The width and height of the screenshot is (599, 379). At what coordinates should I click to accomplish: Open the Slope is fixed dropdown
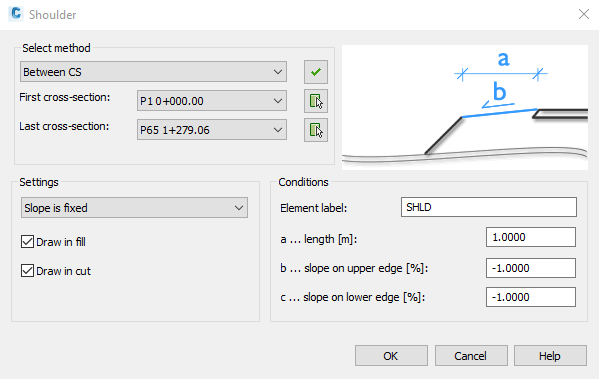tap(134, 208)
